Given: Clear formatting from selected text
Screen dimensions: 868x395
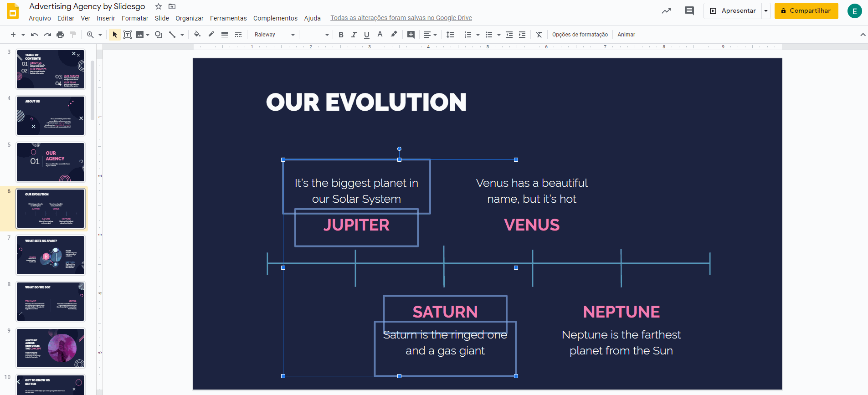Looking at the screenshot, I should click(x=539, y=35).
